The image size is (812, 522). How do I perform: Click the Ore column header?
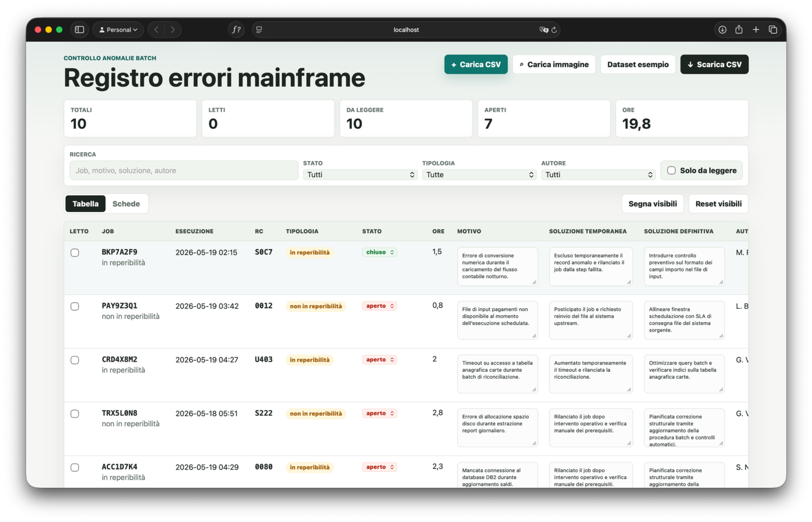pyautogui.click(x=438, y=231)
